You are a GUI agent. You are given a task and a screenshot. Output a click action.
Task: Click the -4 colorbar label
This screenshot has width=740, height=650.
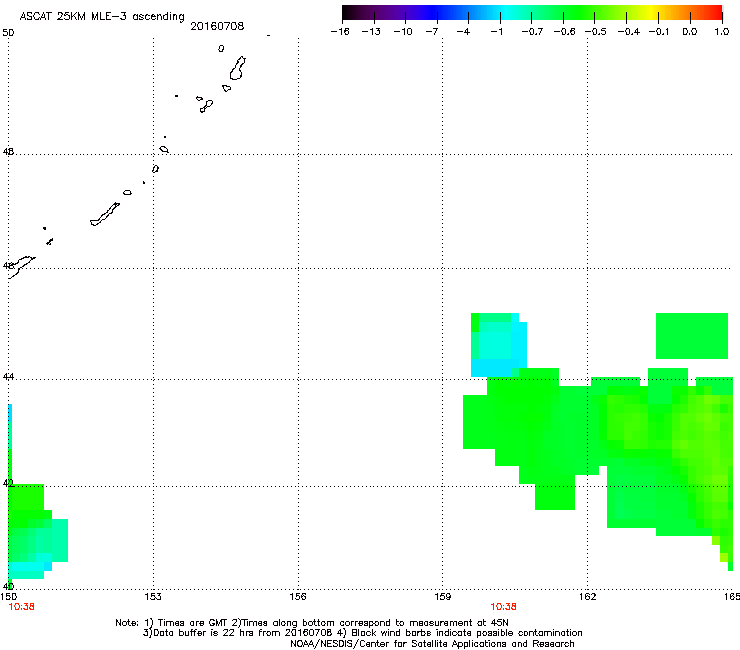[463, 32]
